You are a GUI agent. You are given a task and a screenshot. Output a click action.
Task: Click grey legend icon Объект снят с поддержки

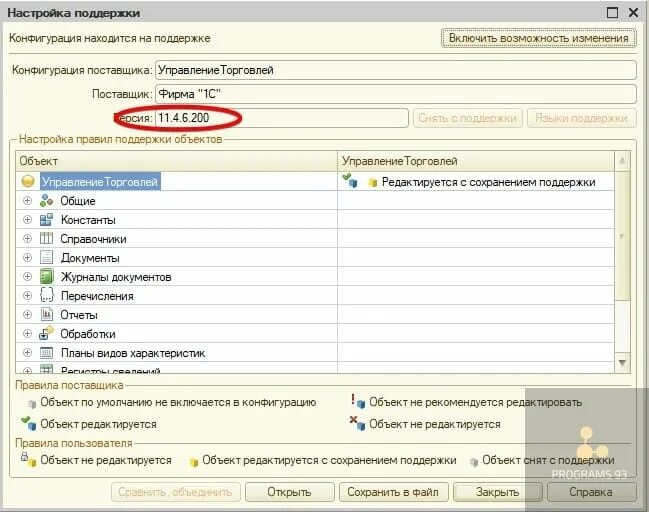474,462
